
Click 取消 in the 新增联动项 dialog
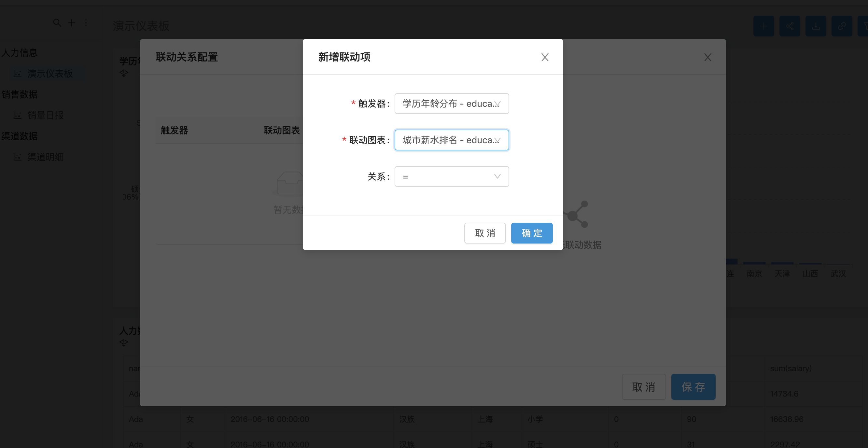point(484,233)
